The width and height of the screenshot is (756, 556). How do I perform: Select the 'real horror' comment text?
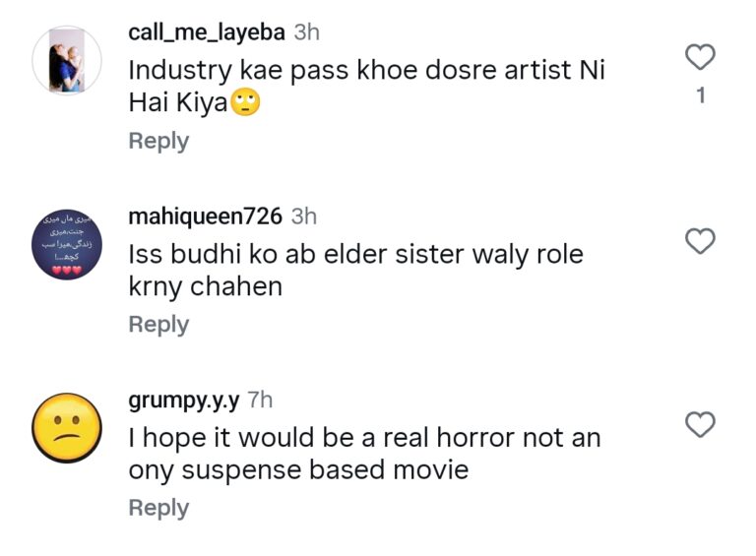coord(364,454)
